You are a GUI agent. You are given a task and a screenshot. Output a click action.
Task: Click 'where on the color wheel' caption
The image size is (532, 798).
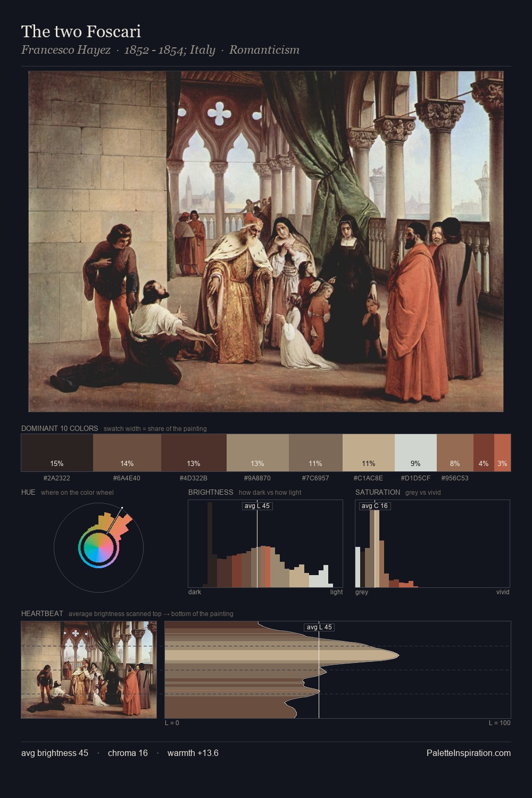click(x=77, y=493)
